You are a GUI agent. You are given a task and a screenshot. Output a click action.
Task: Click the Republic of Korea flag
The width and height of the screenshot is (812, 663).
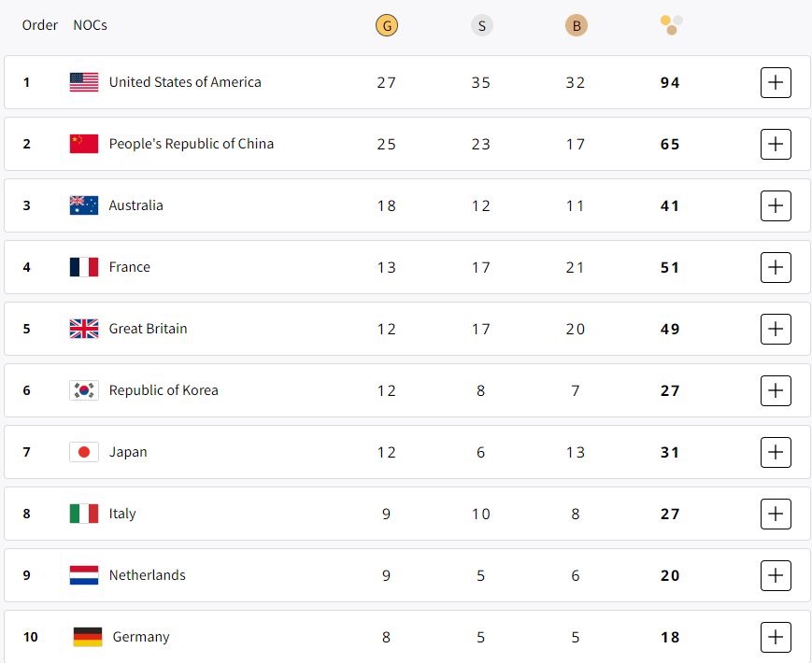tap(84, 390)
